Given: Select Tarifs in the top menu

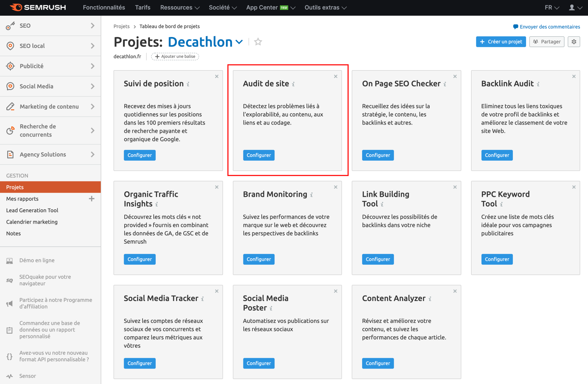Looking at the screenshot, I should (x=142, y=8).
